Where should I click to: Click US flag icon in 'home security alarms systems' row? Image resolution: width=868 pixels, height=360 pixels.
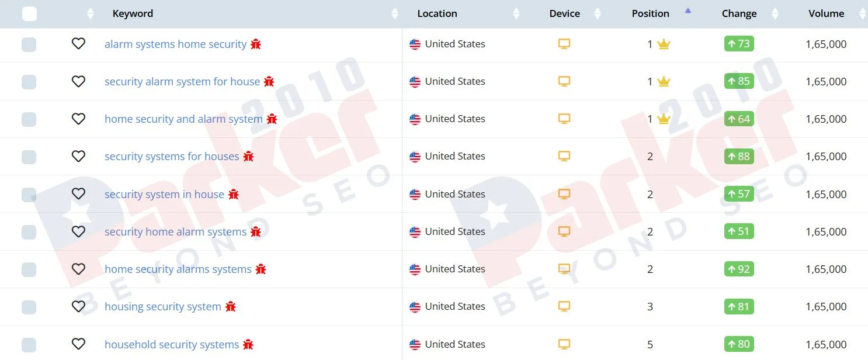pyautogui.click(x=415, y=269)
